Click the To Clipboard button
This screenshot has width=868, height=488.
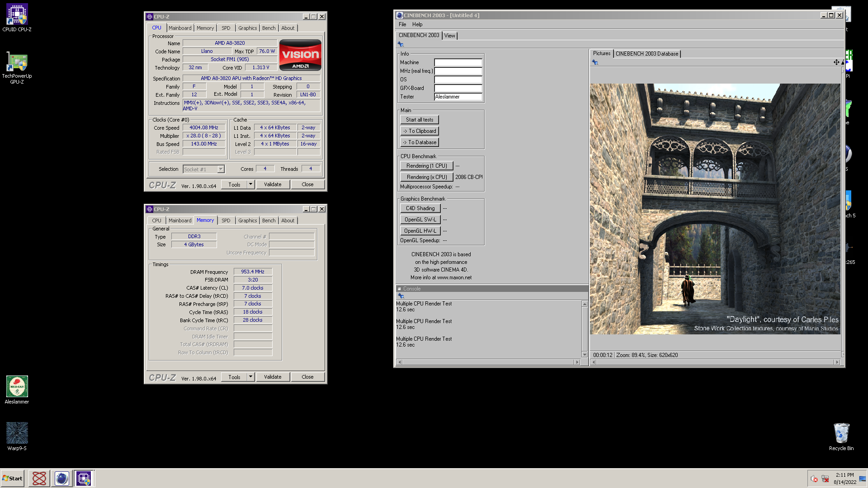(420, 131)
